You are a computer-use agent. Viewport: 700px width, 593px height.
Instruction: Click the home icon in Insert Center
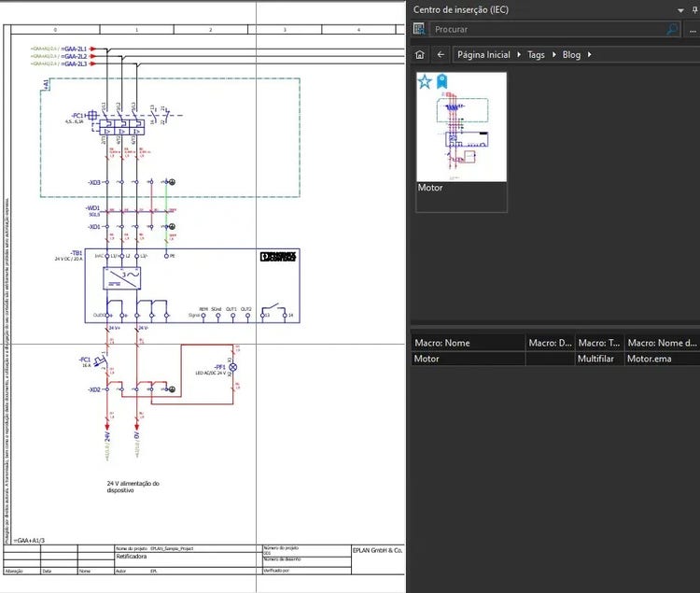tap(420, 54)
